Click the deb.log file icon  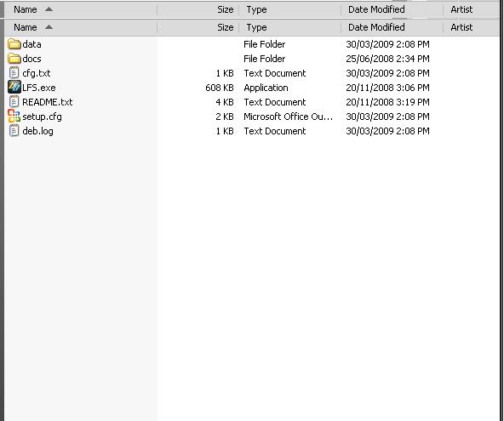pos(14,131)
